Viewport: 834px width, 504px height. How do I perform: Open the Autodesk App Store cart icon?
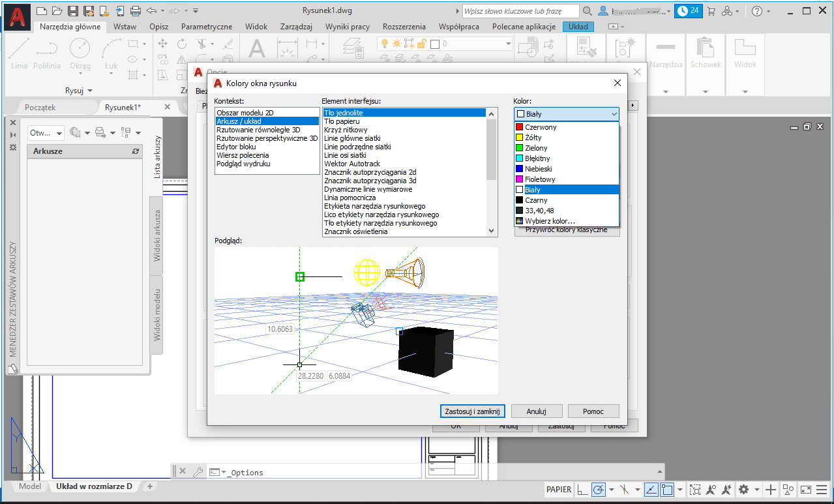pyautogui.click(x=711, y=11)
